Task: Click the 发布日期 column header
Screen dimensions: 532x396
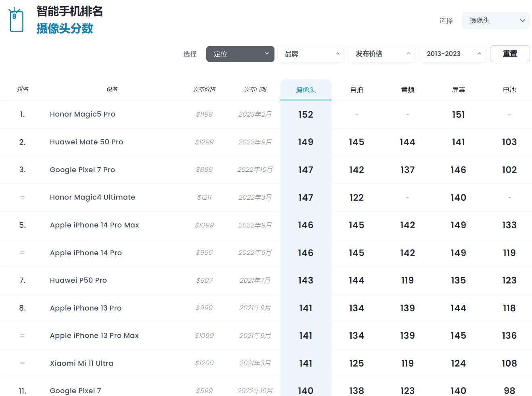Action: (255, 89)
